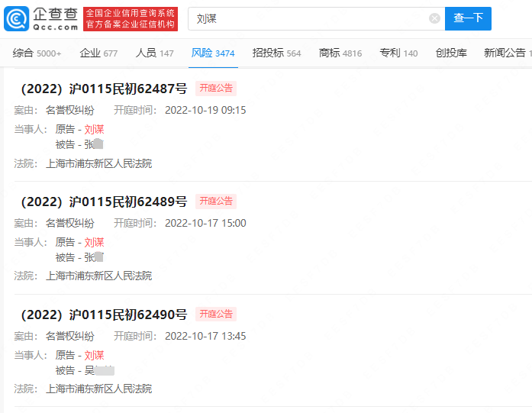Open the 创投库 tab
The image size is (532, 413).
click(451, 53)
